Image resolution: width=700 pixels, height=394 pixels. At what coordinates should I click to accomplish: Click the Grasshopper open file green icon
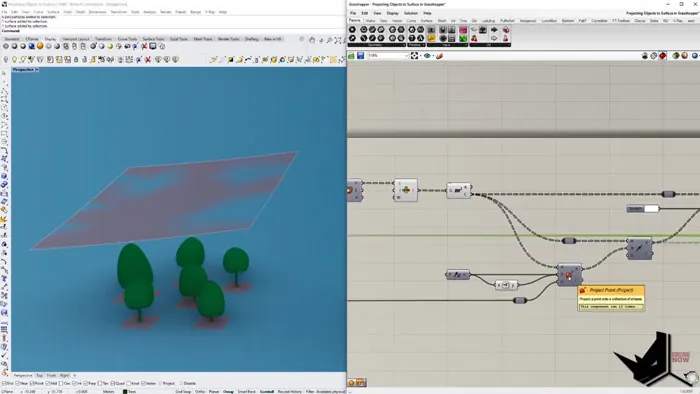[351, 55]
